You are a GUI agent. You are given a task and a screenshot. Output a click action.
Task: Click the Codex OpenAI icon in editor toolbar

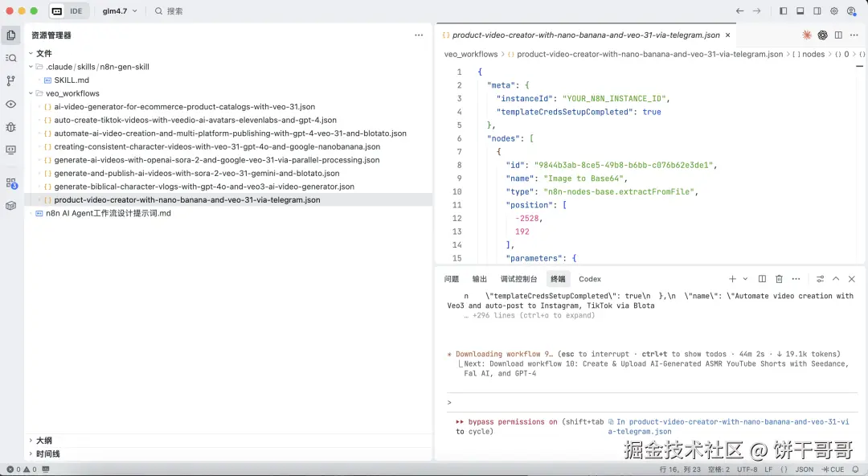(x=822, y=35)
